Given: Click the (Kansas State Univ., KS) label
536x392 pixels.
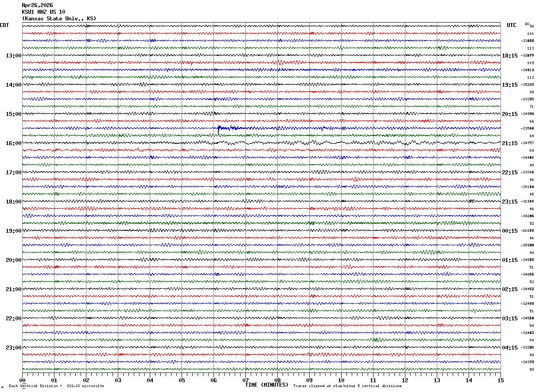Looking at the screenshot, I should tap(59, 19).
